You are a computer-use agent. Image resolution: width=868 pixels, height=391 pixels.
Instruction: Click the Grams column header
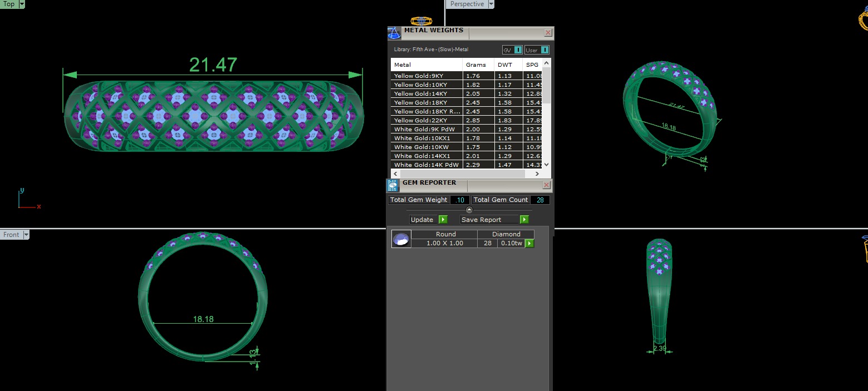478,65
